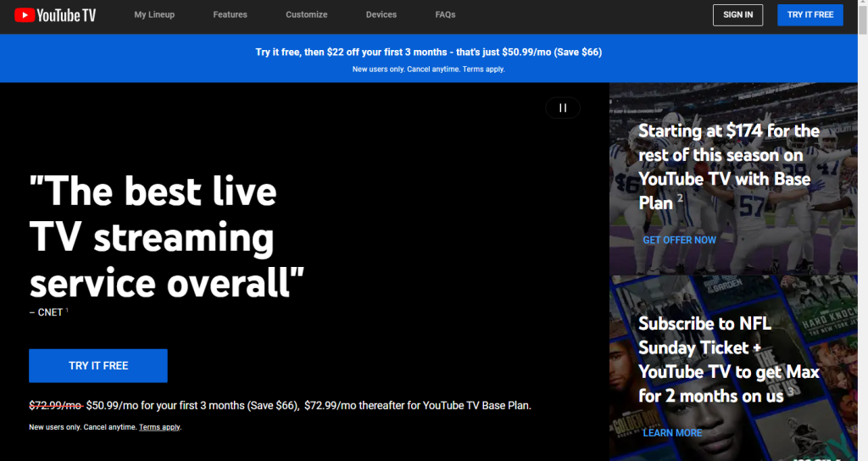Click the large TRY IT FREE hero button
This screenshot has width=868, height=461.
click(98, 366)
